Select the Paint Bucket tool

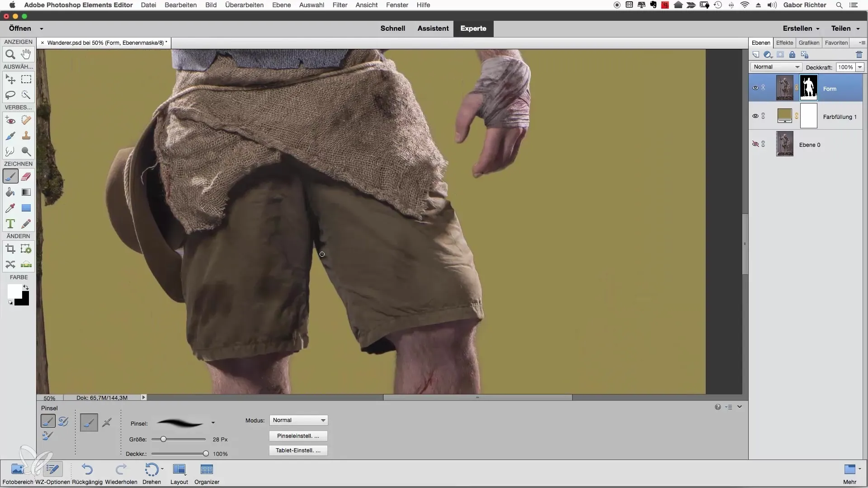(10, 192)
